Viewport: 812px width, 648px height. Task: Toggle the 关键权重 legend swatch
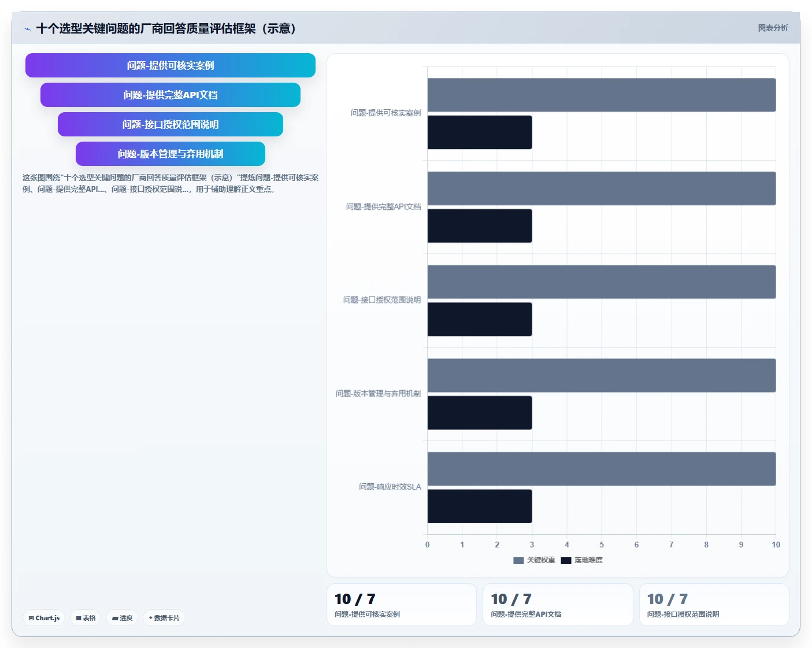tap(518, 560)
